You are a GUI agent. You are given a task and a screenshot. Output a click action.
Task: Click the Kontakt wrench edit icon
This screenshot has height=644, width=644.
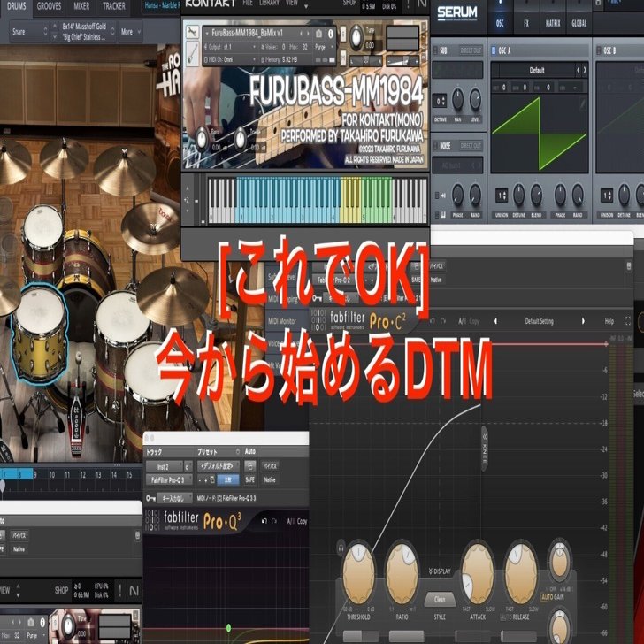point(192,32)
